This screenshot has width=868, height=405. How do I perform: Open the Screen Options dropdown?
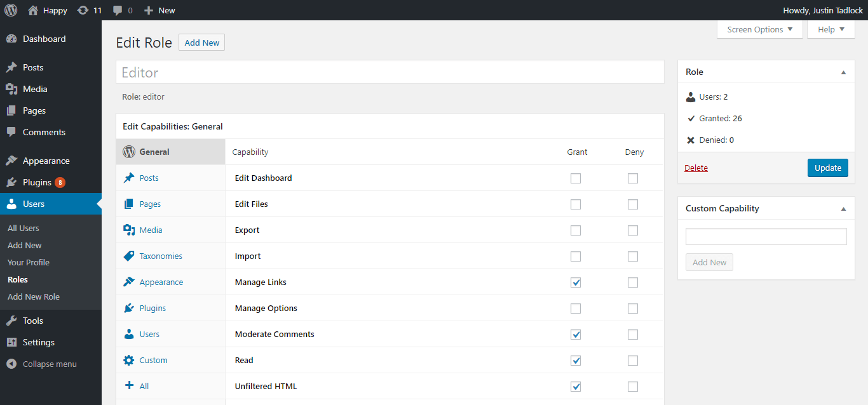pos(759,29)
